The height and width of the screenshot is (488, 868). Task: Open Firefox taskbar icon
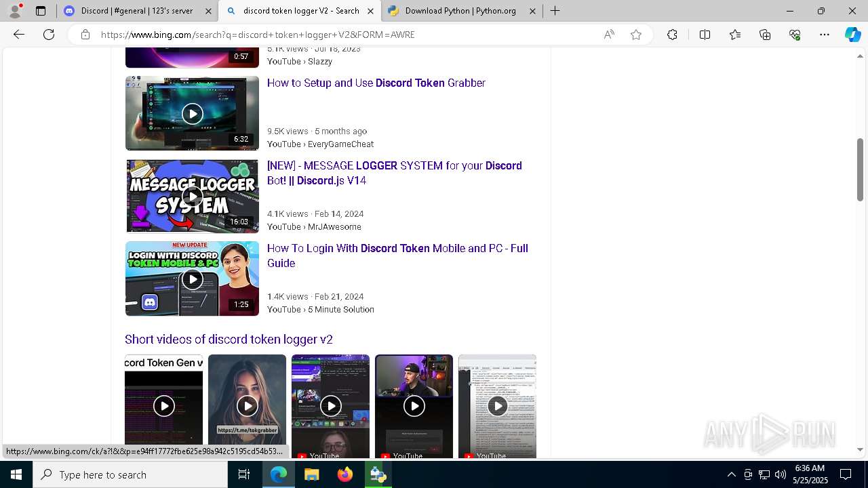tap(344, 474)
